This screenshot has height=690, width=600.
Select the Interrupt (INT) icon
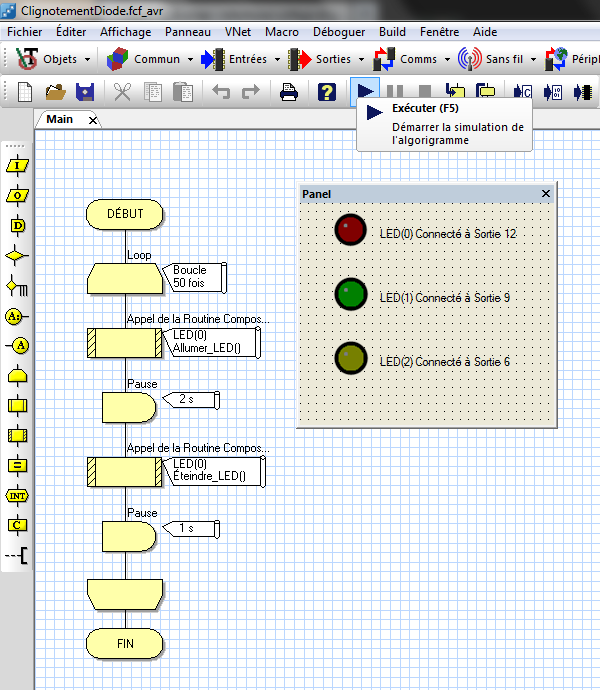pyautogui.click(x=17, y=495)
